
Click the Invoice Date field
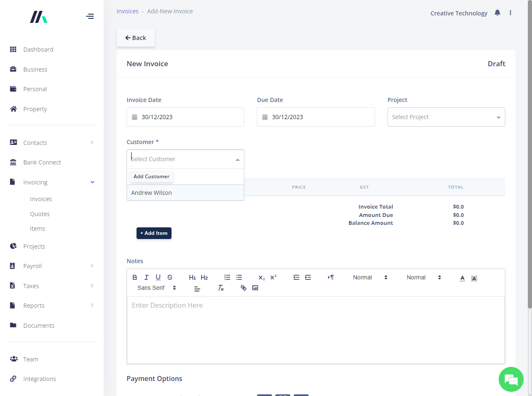click(x=185, y=117)
